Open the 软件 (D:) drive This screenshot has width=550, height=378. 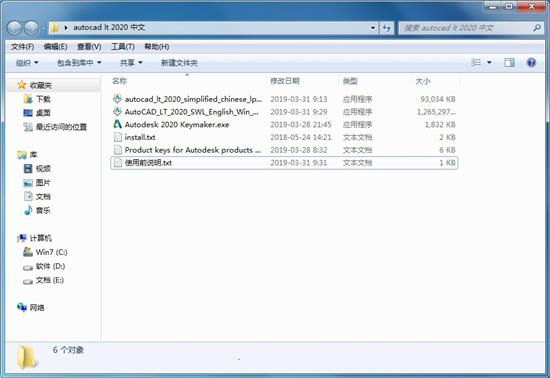(x=44, y=266)
